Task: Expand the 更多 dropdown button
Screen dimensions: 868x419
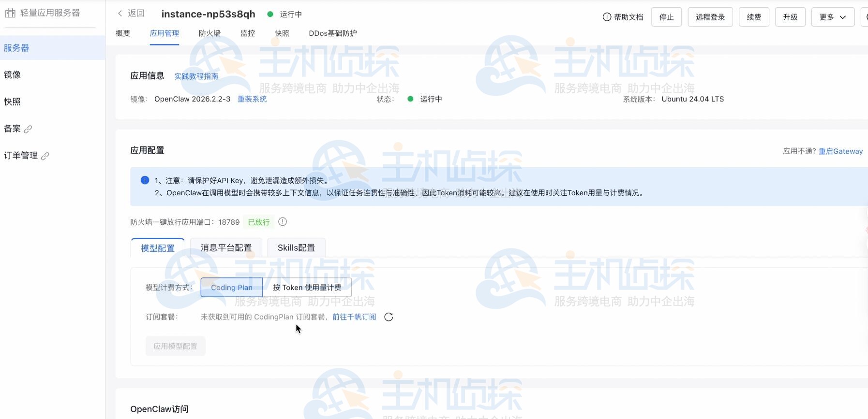Action: tap(833, 17)
